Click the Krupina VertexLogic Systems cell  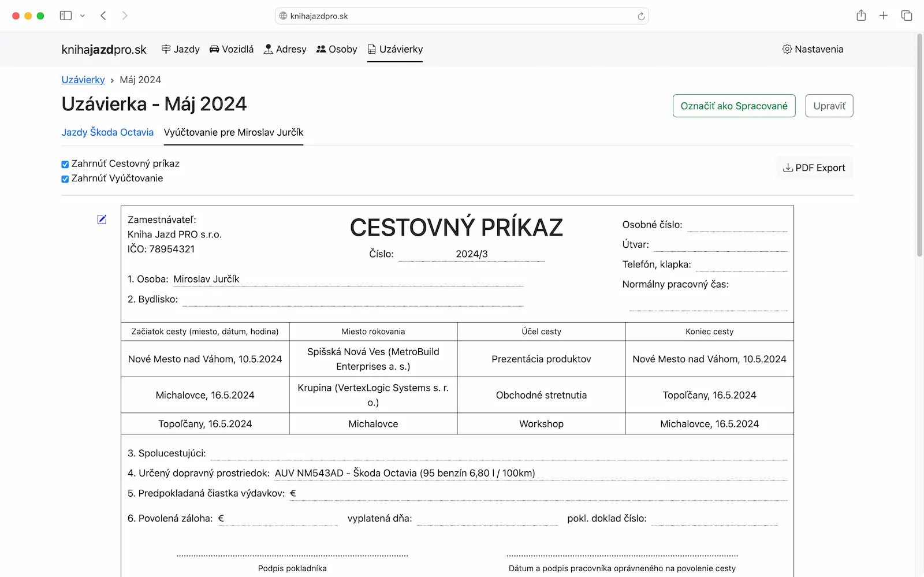(373, 395)
